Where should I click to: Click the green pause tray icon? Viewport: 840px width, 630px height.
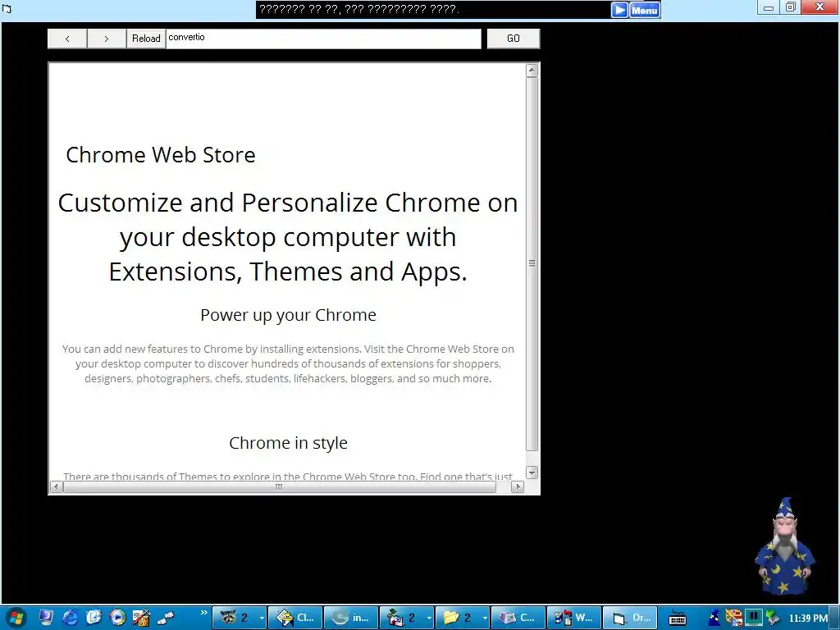click(x=754, y=618)
